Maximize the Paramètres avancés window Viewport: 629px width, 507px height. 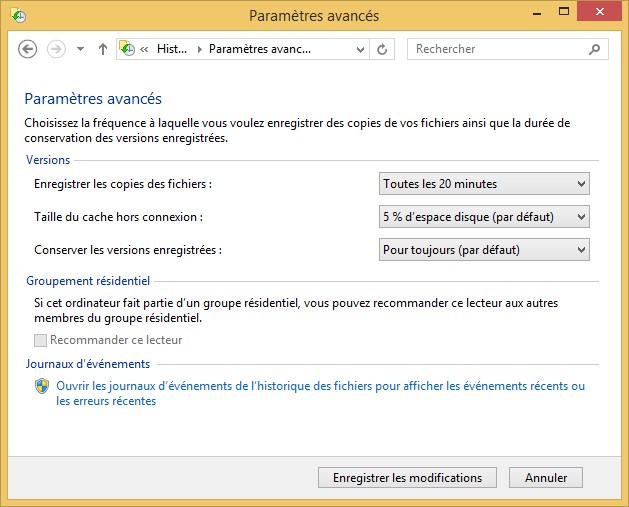pos(564,12)
